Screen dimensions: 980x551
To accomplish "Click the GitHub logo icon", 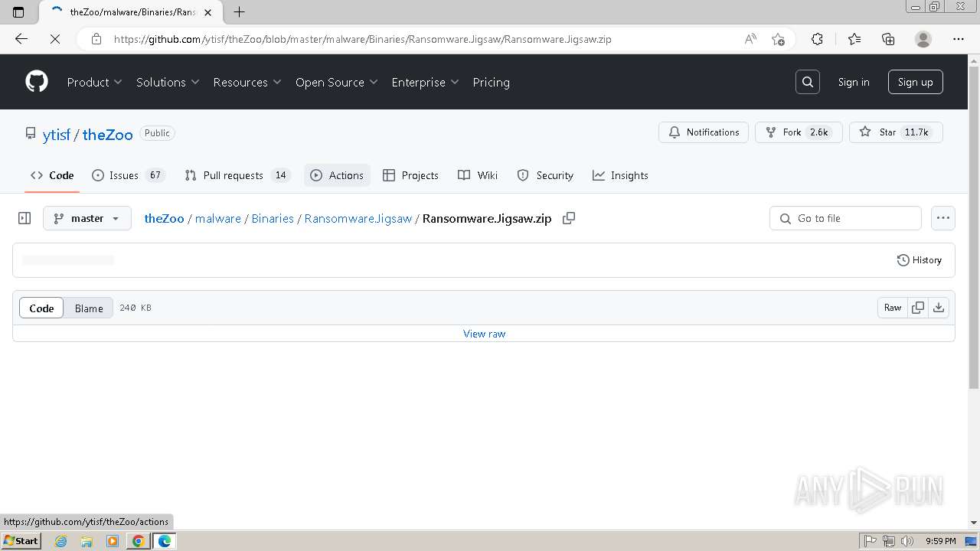I will coord(37,82).
